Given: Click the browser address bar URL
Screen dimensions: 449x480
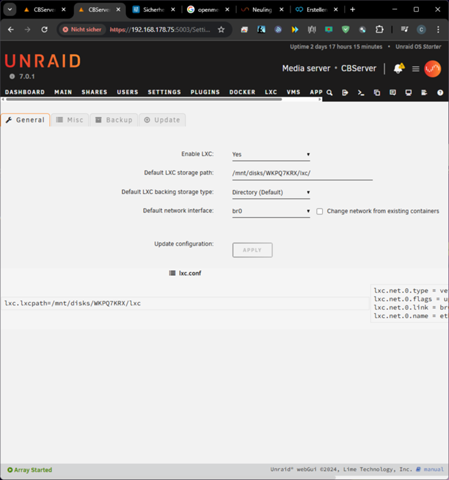Looking at the screenshot, I should click(160, 30).
